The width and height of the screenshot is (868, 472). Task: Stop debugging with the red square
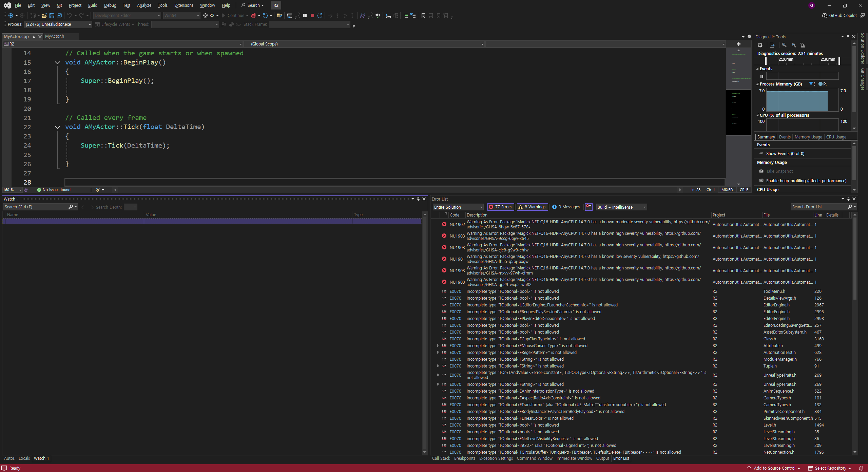[x=312, y=16]
